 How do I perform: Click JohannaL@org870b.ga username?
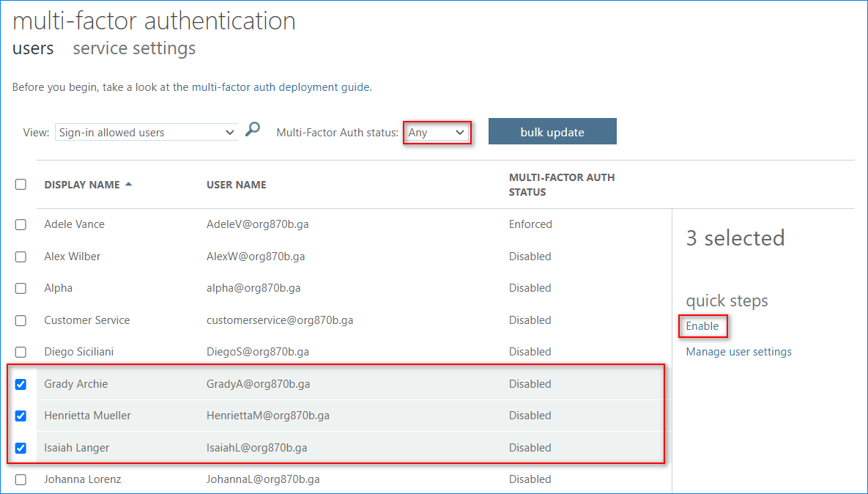[263, 479]
